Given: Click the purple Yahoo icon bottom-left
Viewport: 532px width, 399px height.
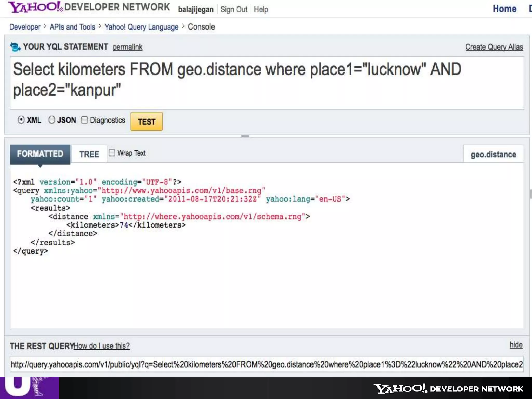Looking at the screenshot, I should (x=29, y=388).
